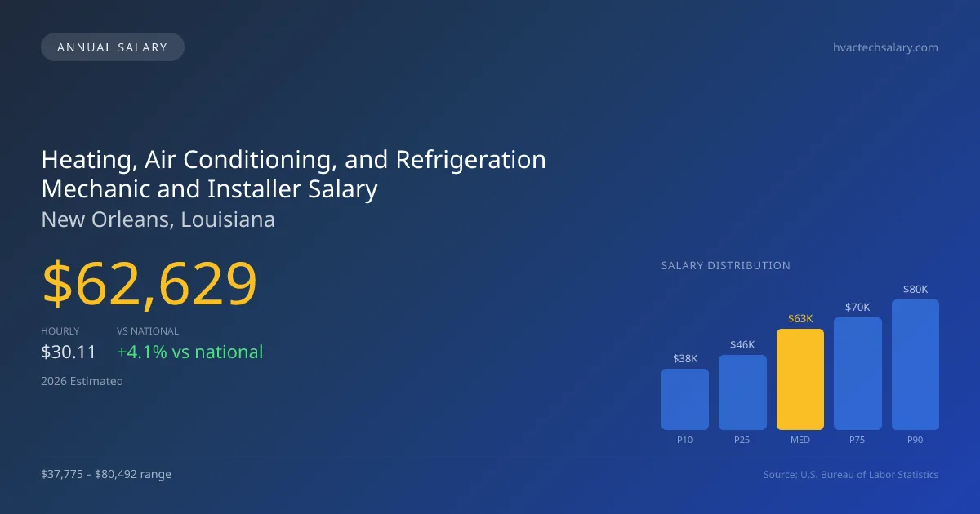Click the $80K value label
Screen dimensions: 980x514
(915, 289)
